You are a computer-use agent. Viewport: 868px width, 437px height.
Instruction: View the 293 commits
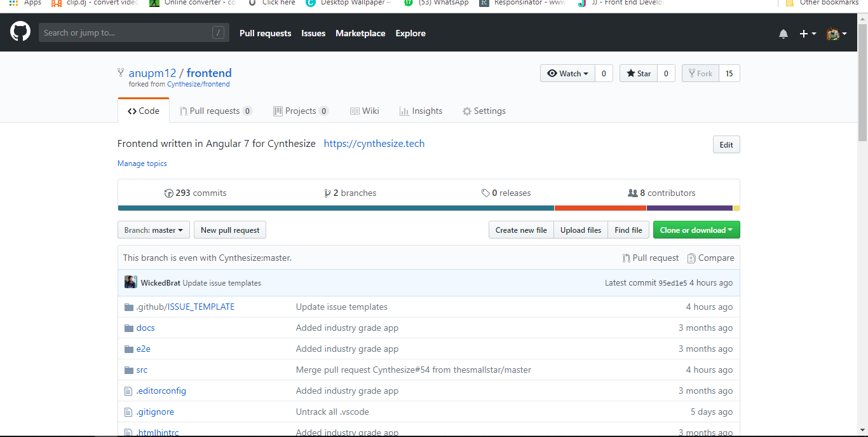point(196,193)
